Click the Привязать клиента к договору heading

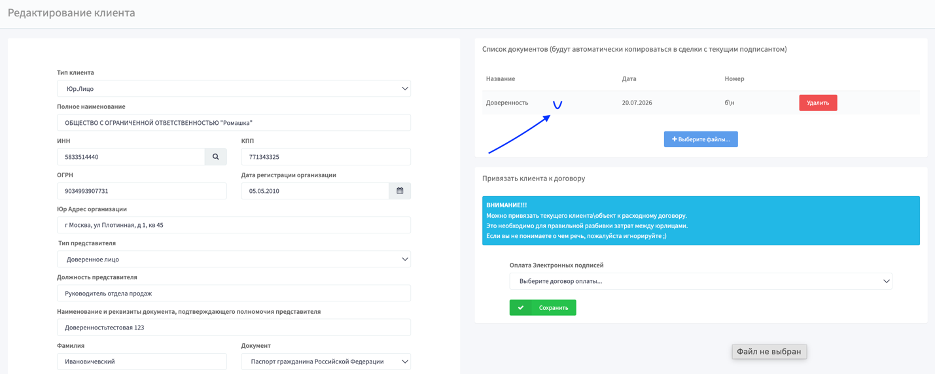[533, 178]
